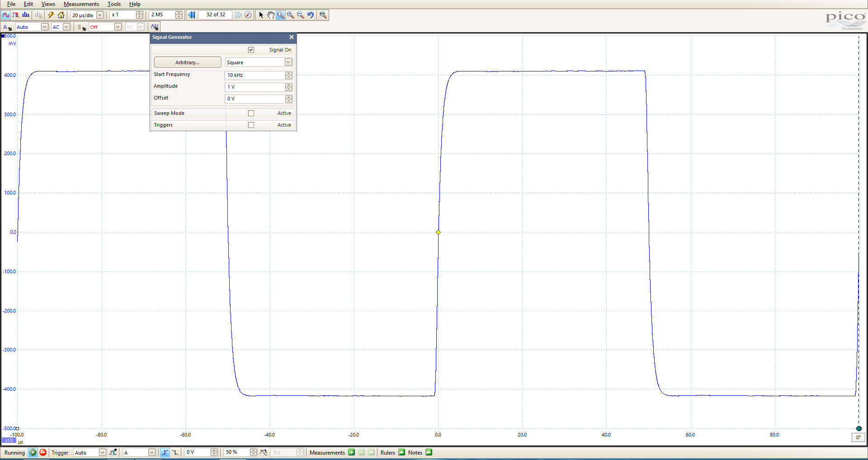Select the Hand drag tool
Image resolution: width=868 pixels, height=460 pixels.
pos(271,15)
